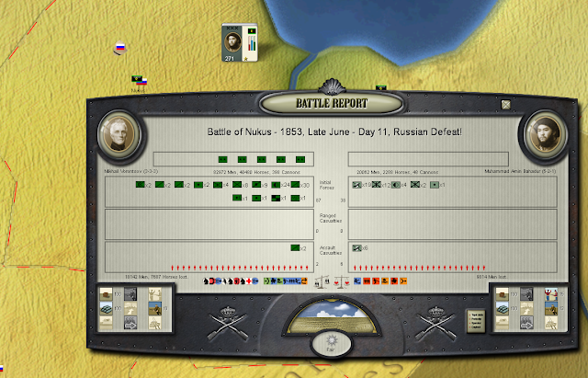Click the Initial Forces label
588x378 pixels.
[x=326, y=185]
